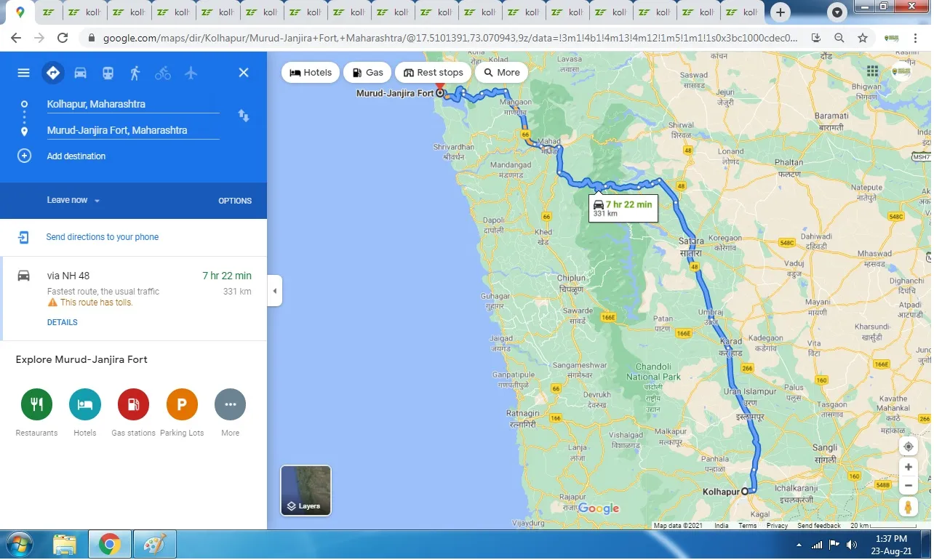The width and height of the screenshot is (934, 560).
Task: Toggle the Layers map view thumbnail
Action: click(x=306, y=490)
